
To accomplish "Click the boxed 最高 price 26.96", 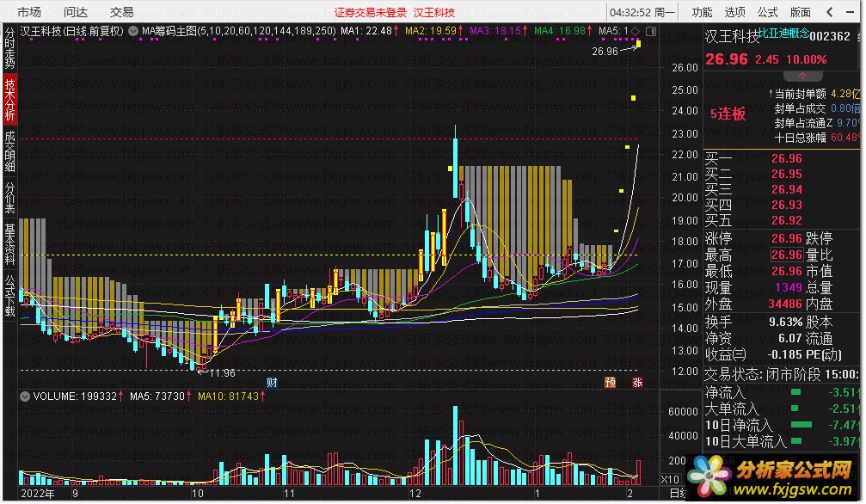I will point(787,255).
